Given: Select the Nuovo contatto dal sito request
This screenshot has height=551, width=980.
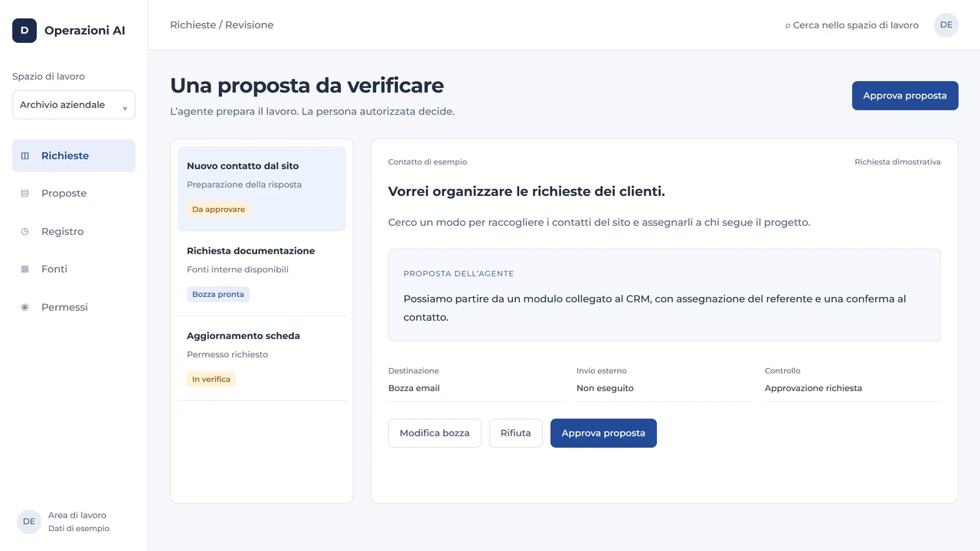Looking at the screenshot, I should pos(262,188).
